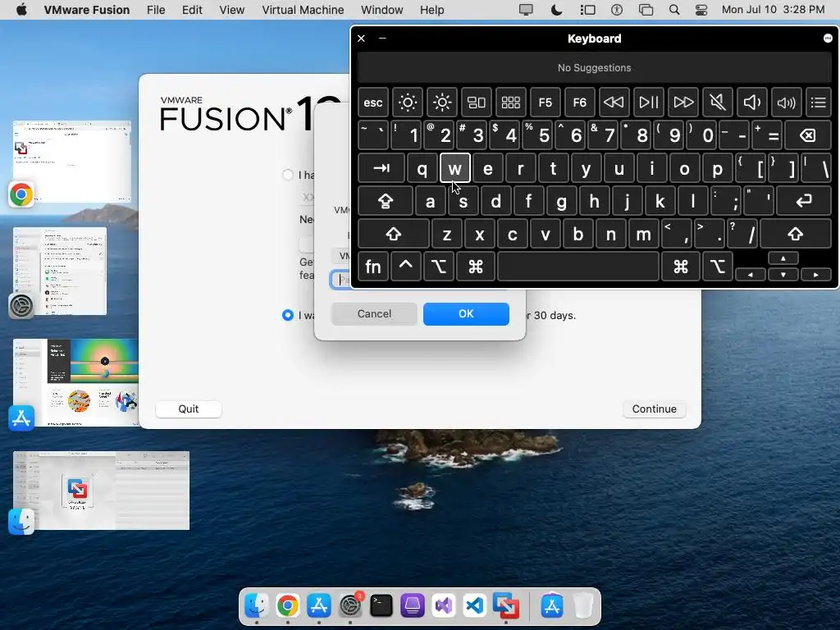
Task: Focus the password input field
Action: (x=340, y=280)
